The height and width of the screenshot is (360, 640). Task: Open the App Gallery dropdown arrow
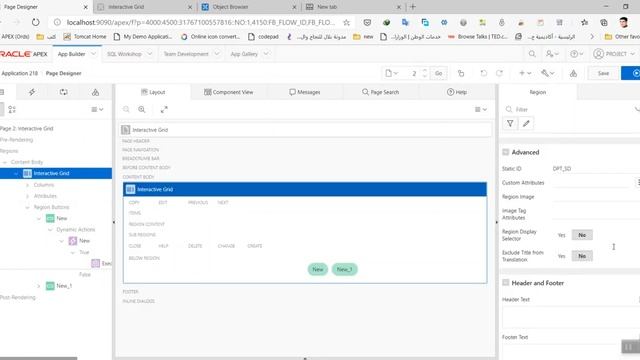point(266,54)
